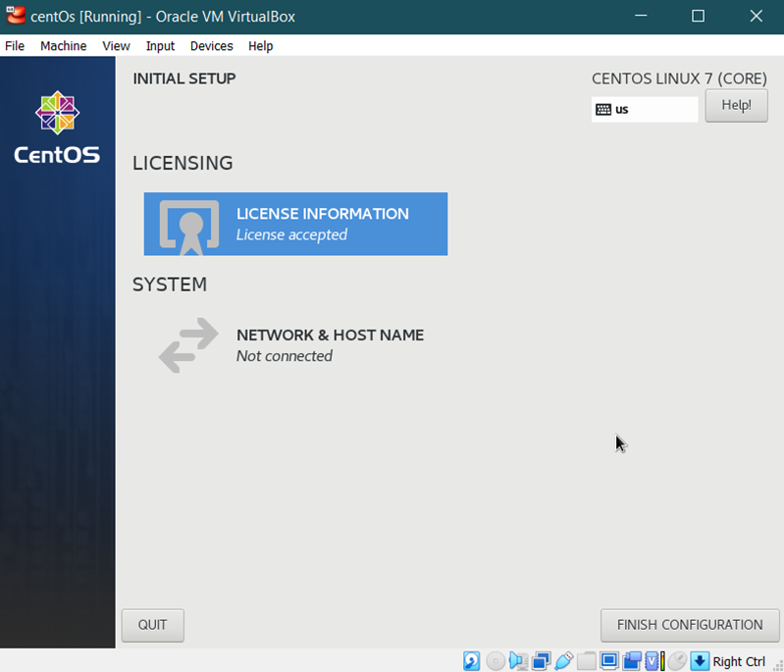This screenshot has width=784, height=672.
Task: Click the Right Ctrl host key label
Action: tap(739, 661)
